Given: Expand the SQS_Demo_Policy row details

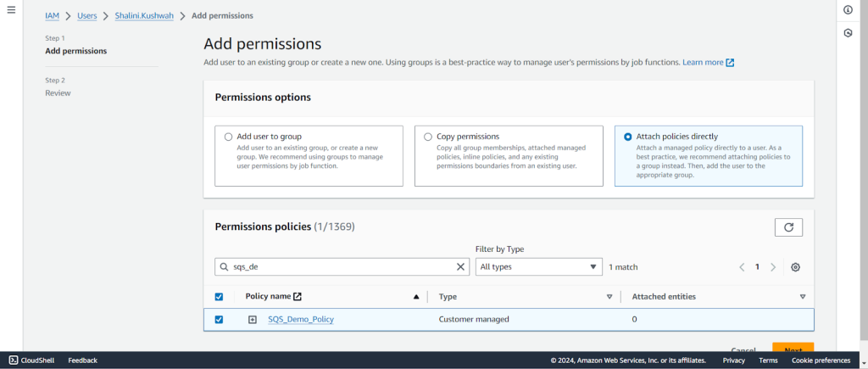Looking at the screenshot, I should pyautogui.click(x=253, y=320).
